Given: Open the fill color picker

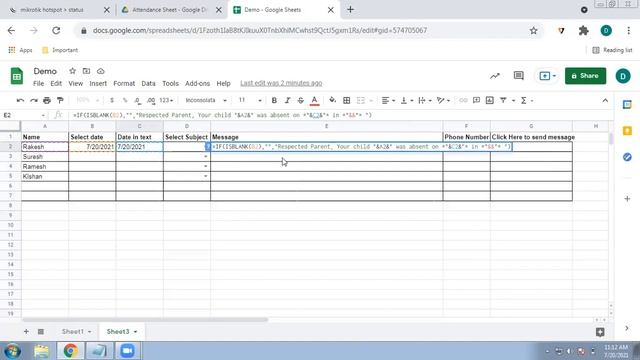Looking at the screenshot, I should [332, 100].
